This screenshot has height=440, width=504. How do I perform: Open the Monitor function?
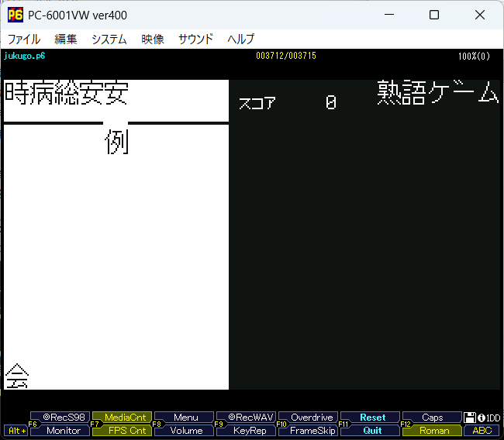[63, 431]
